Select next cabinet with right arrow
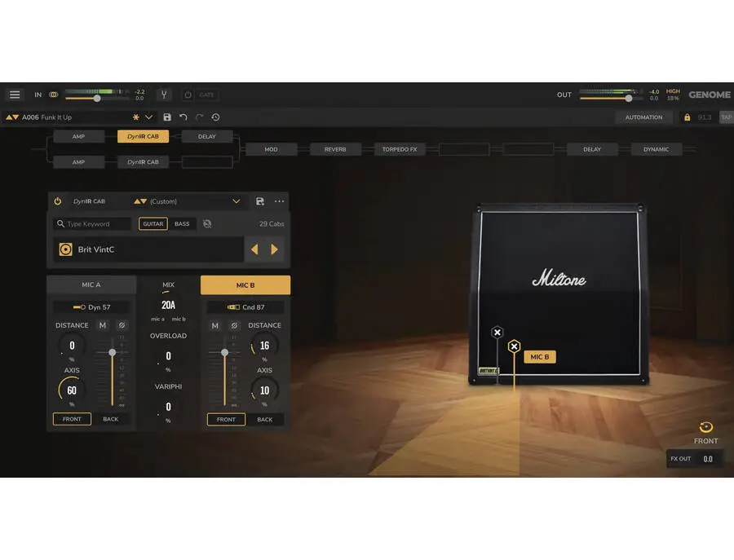Viewport: 734px width, 560px height. pyautogui.click(x=274, y=249)
